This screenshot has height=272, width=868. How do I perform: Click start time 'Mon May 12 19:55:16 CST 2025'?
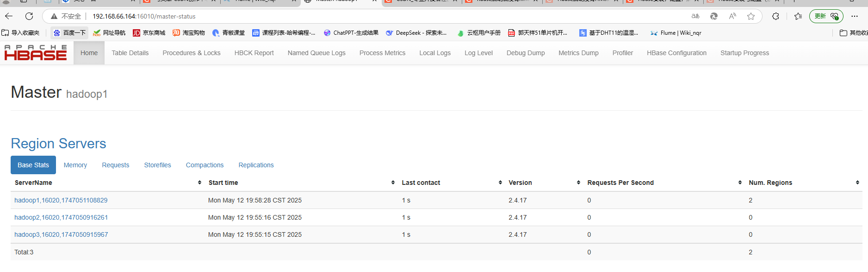tap(255, 217)
